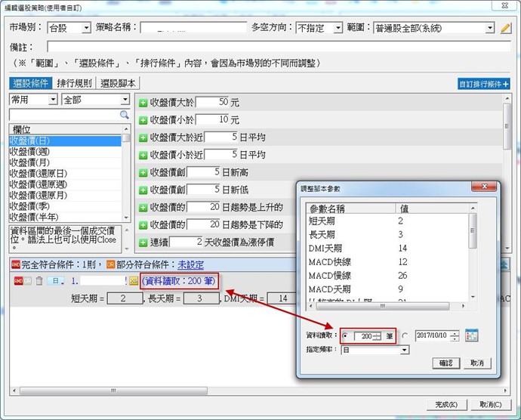Click the 未設定 link for partial conditions
Image resolution: width=521 pixels, height=420 pixels.
tap(190, 265)
